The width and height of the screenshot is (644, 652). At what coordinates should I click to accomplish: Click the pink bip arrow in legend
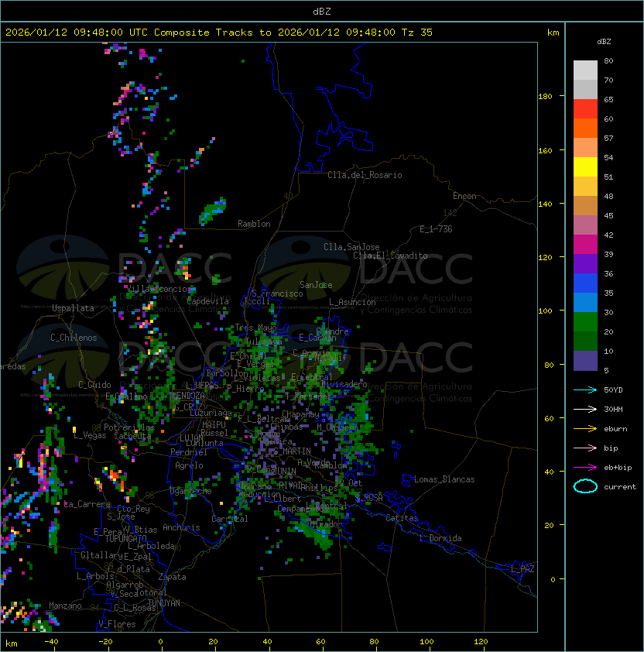tap(585, 448)
